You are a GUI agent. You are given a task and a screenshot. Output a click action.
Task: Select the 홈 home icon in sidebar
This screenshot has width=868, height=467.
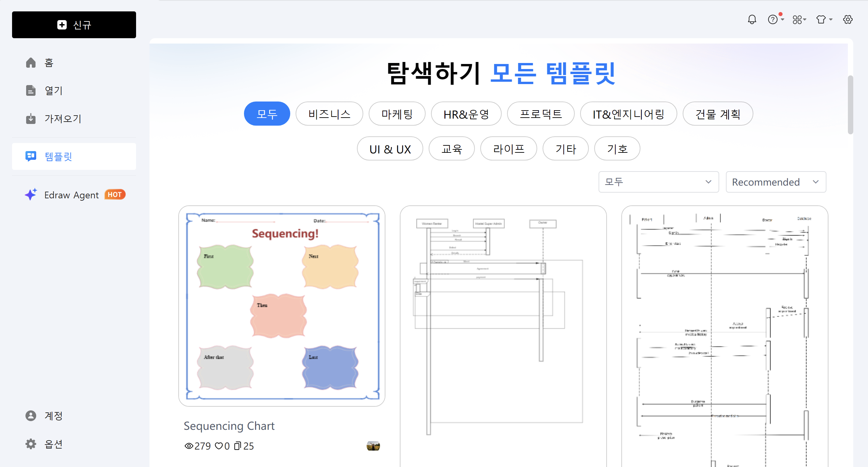tap(30, 62)
